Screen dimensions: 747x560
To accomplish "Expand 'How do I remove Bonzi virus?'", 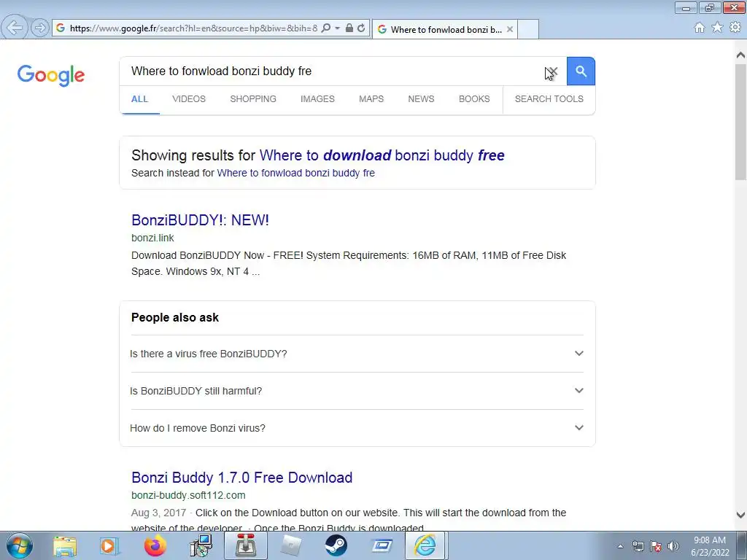I will click(357, 428).
